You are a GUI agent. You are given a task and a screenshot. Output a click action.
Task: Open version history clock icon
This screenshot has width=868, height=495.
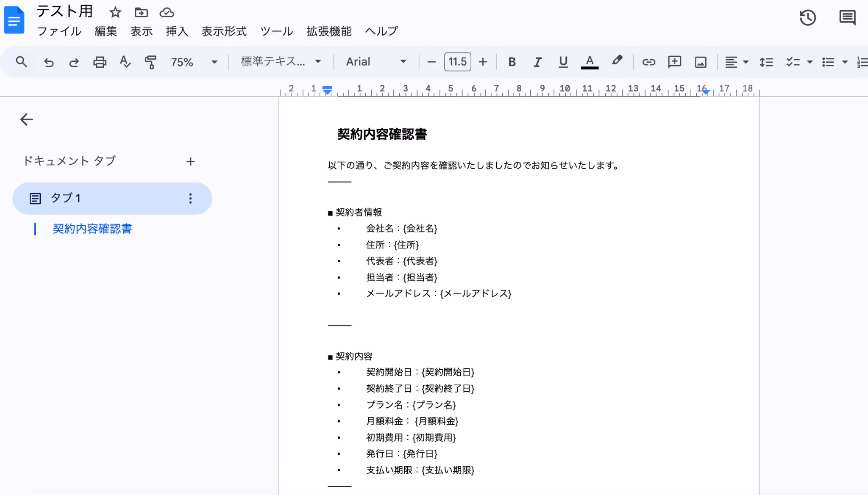(807, 18)
